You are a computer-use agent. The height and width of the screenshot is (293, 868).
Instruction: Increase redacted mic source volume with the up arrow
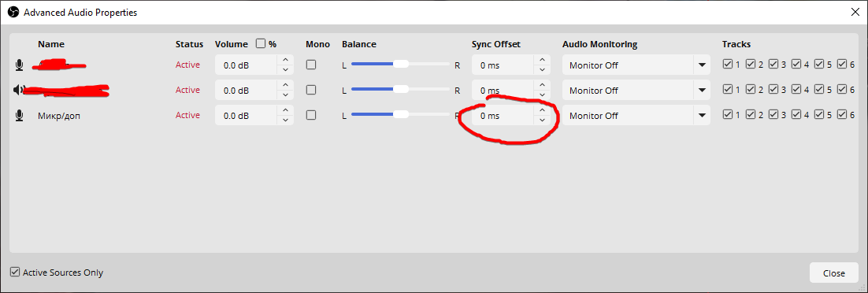[x=285, y=60]
